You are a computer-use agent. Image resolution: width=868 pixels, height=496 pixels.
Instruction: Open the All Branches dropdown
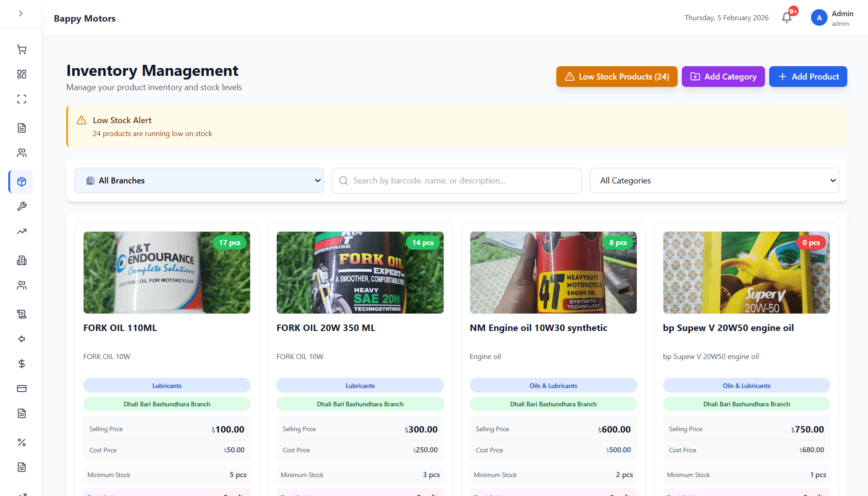point(199,181)
